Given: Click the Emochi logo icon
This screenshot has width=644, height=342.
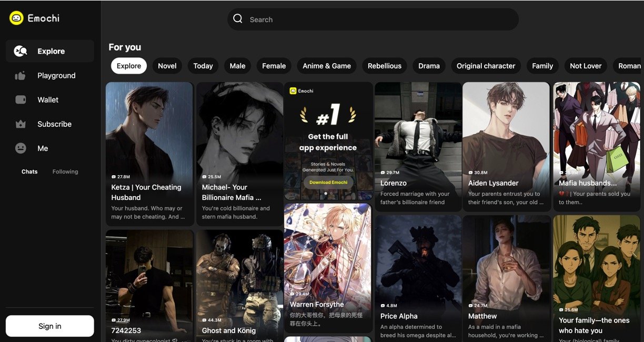Looking at the screenshot, I should pos(16,18).
